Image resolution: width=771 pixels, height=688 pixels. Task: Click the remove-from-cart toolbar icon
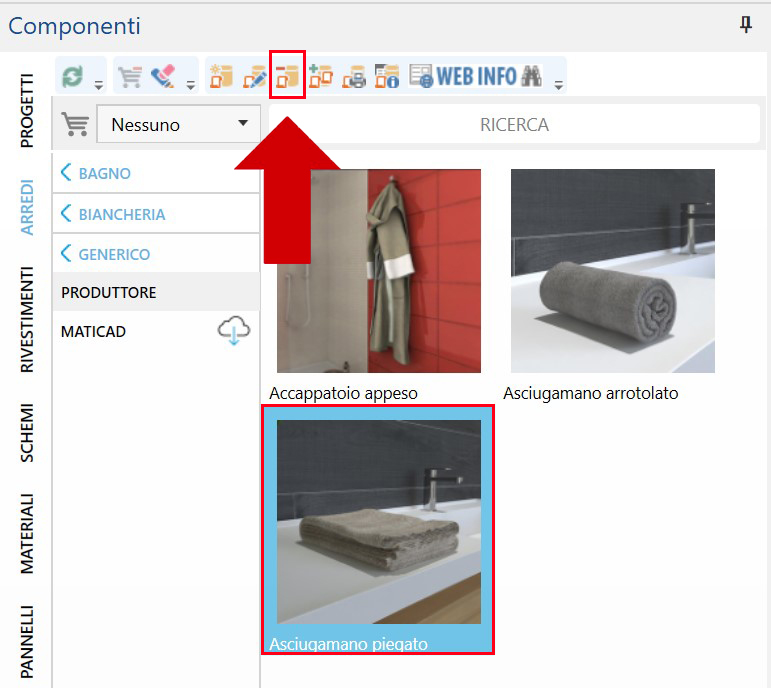click(130, 77)
